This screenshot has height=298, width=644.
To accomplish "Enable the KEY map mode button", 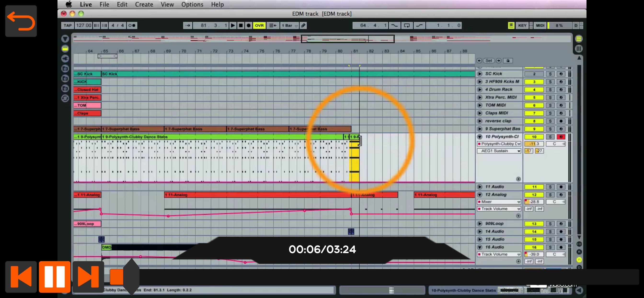I will click(x=522, y=25).
